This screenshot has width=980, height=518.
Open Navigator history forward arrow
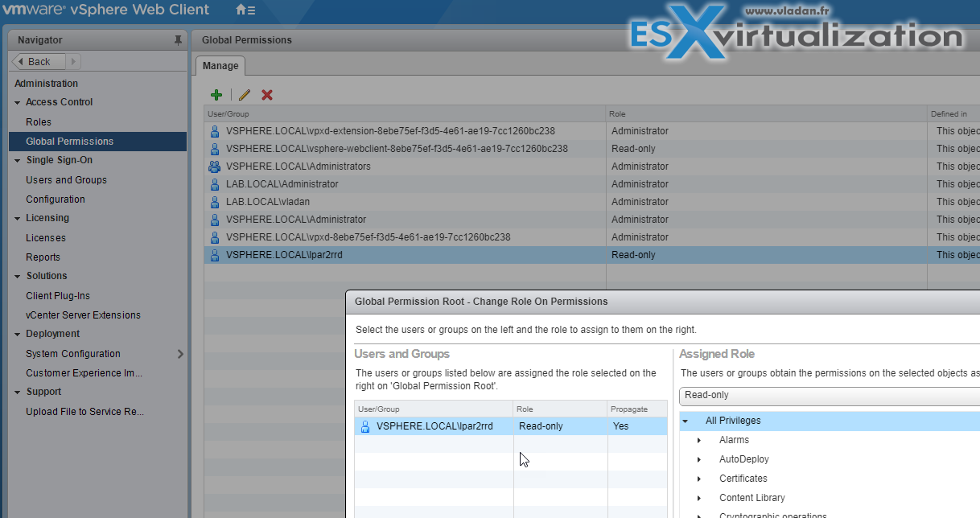pyautogui.click(x=72, y=61)
